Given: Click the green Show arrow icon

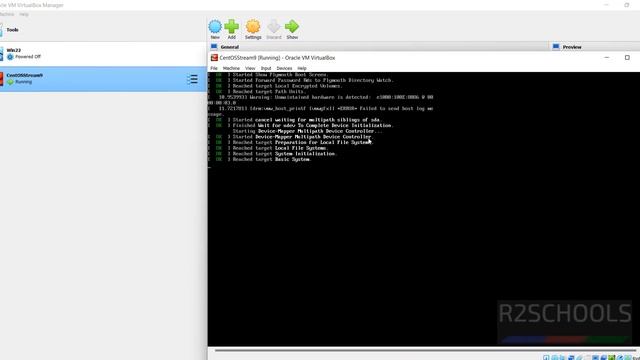Looking at the screenshot, I should click(x=292, y=27).
